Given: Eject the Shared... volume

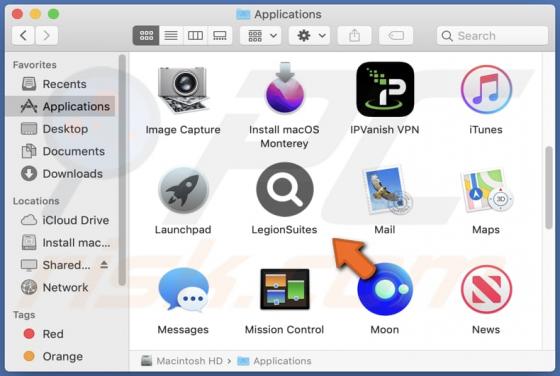Looking at the screenshot, I should [104, 265].
